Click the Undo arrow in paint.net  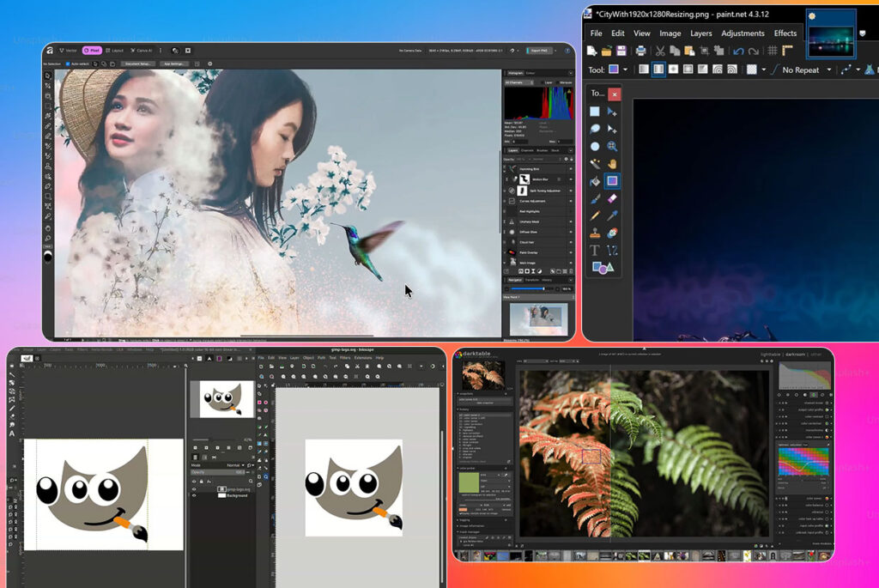738,51
